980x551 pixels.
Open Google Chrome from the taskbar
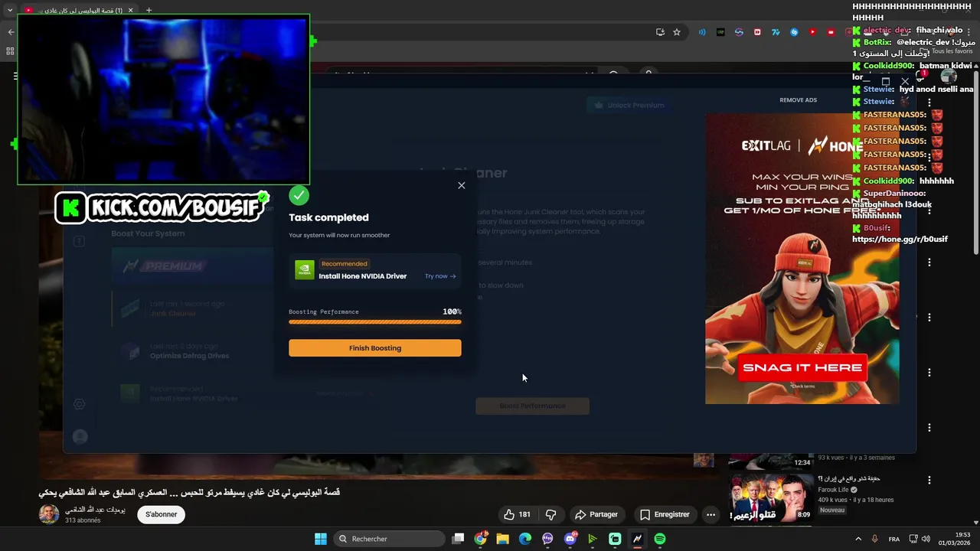(480, 539)
